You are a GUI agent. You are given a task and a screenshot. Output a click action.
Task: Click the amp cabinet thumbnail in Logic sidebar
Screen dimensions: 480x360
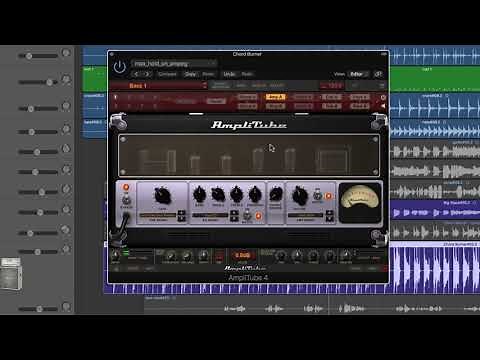11,273
